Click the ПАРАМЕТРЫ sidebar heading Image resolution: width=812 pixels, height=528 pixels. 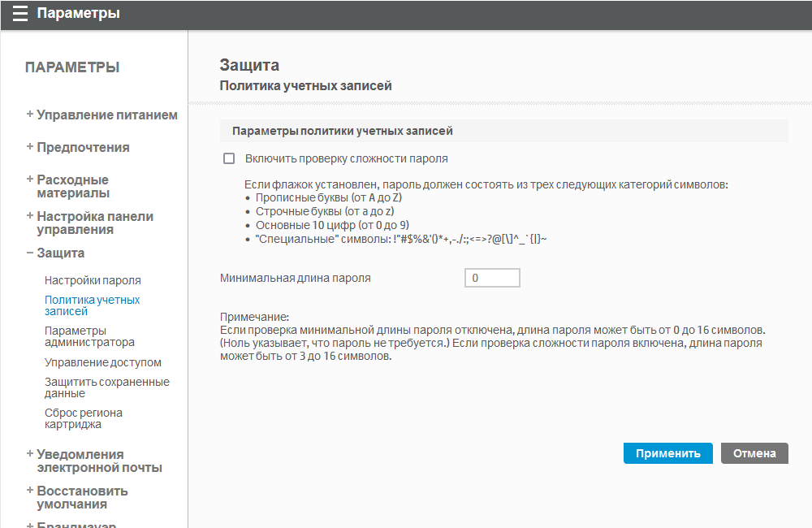72,67
